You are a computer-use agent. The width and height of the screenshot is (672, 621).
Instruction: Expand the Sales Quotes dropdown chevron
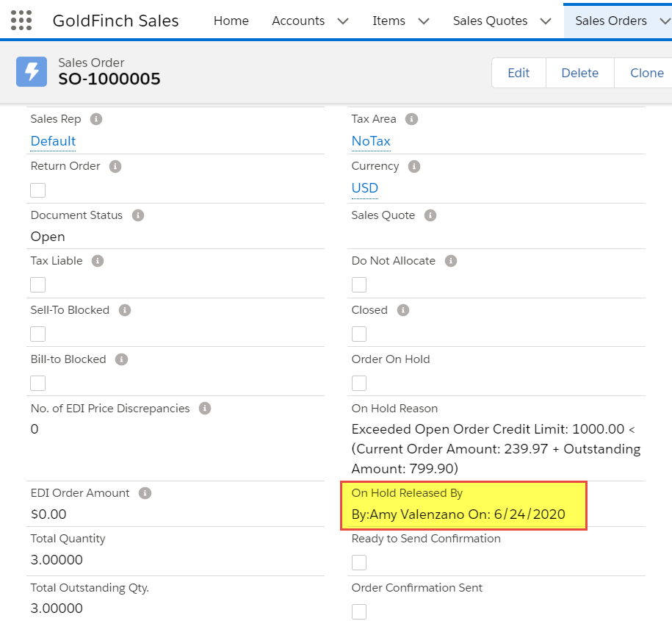546,21
